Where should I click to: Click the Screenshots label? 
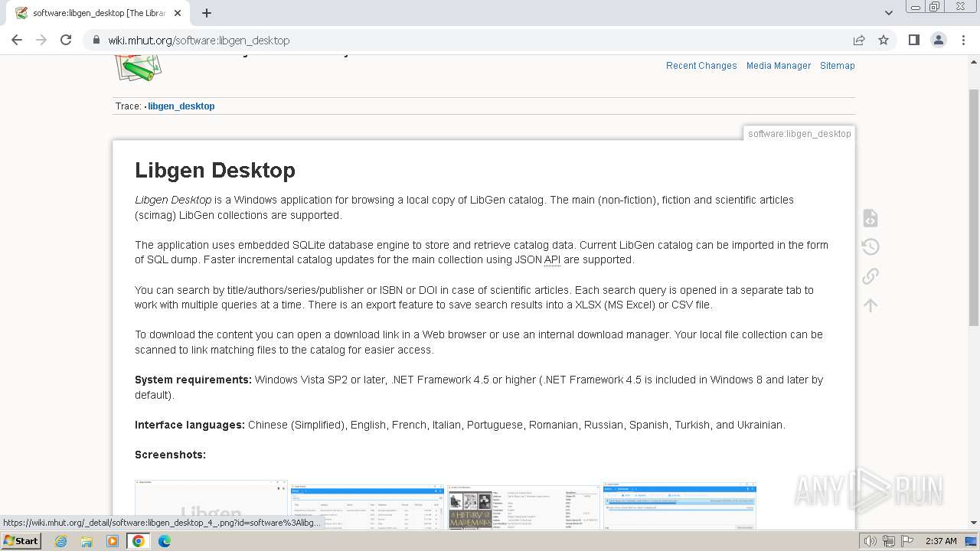point(170,455)
